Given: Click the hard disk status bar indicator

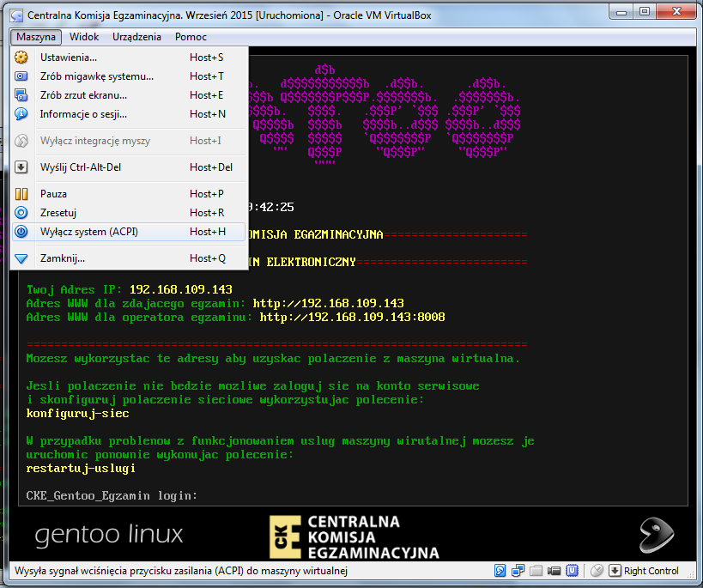Looking at the screenshot, I should click(500, 571).
